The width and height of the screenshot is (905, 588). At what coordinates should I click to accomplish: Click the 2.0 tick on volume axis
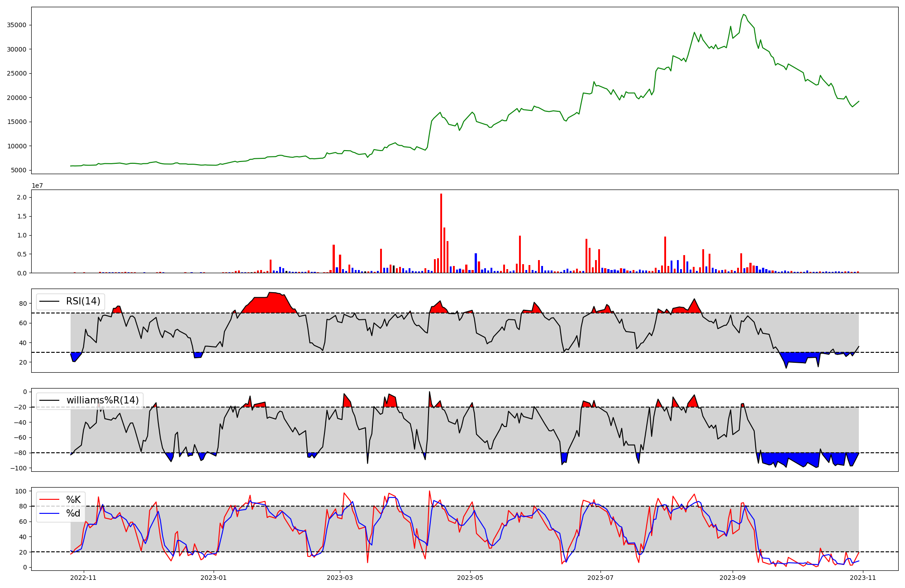tap(21, 197)
